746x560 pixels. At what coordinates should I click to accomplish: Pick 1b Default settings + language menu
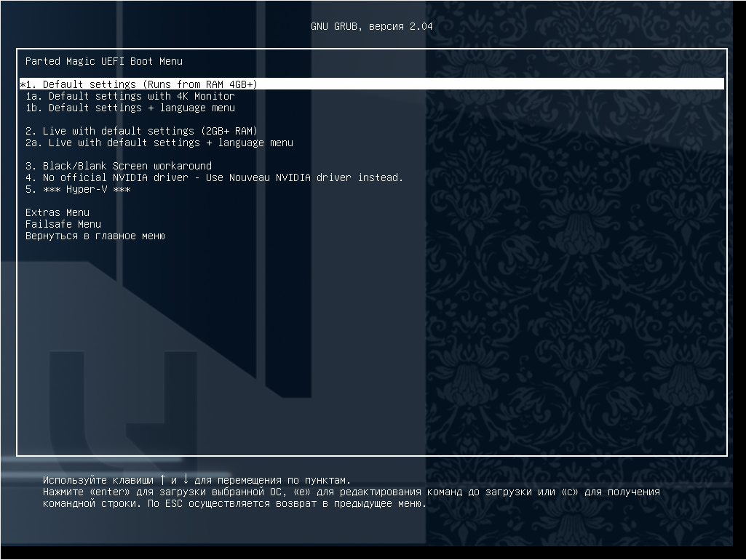pyautogui.click(x=130, y=108)
